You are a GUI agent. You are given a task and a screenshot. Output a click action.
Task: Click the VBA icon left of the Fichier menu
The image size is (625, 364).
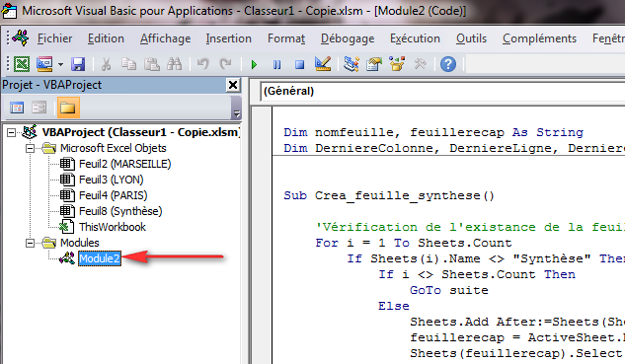click(21, 37)
